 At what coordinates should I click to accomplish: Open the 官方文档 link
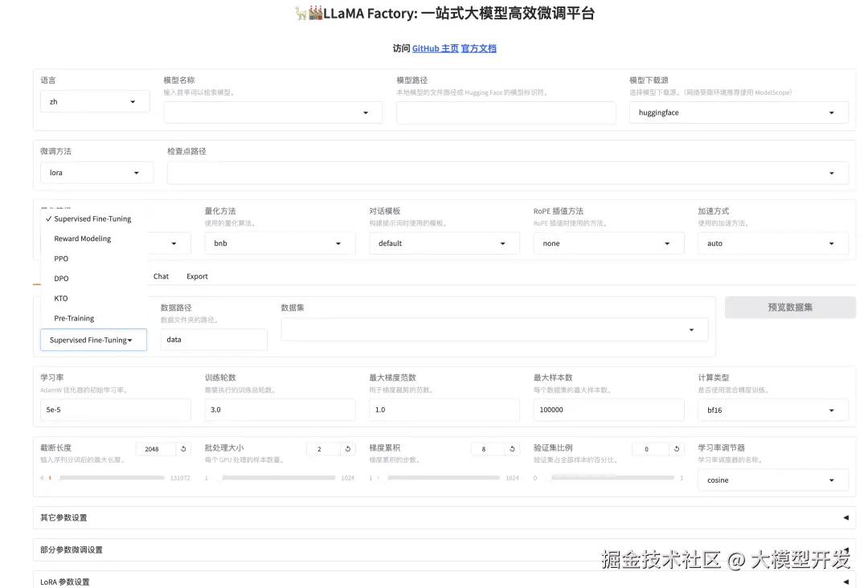pyautogui.click(x=479, y=48)
